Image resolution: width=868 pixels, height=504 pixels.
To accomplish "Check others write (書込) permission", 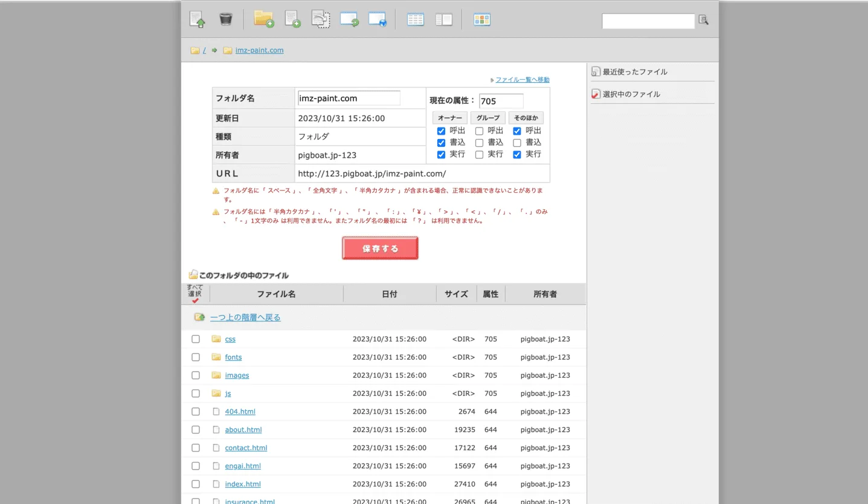I will tap(517, 143).
